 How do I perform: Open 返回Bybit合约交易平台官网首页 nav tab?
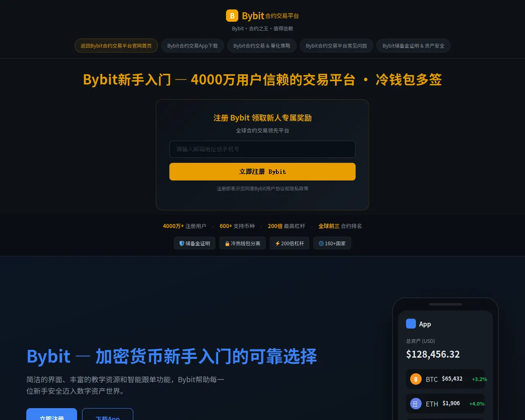[x=116, y=46]
